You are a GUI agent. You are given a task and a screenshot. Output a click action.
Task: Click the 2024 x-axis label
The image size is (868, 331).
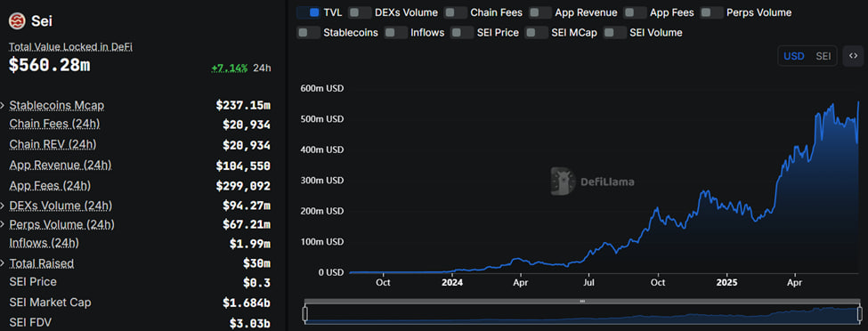click(x=452, y=282)
